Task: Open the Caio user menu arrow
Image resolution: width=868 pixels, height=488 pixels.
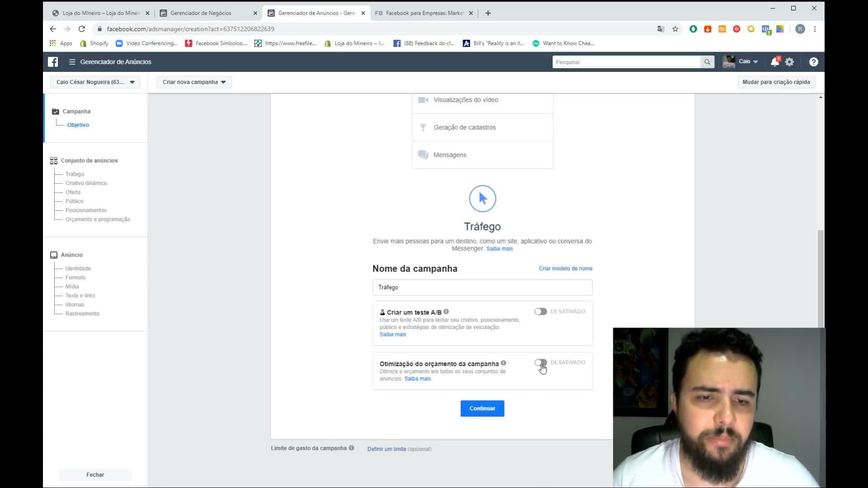Action: (755, 62)
